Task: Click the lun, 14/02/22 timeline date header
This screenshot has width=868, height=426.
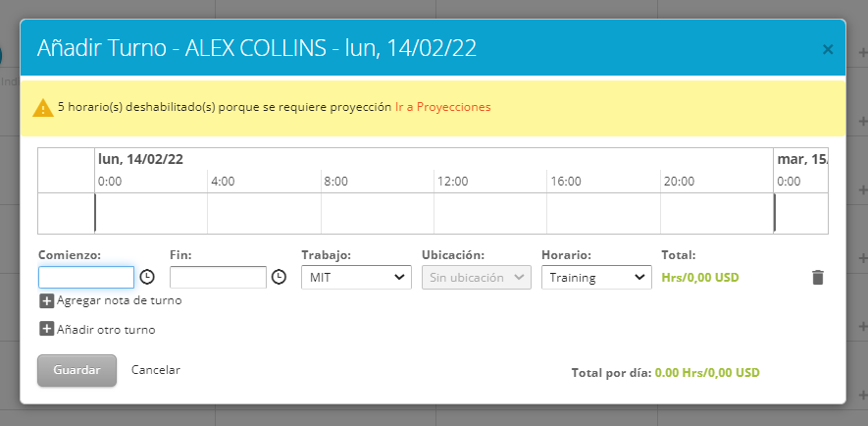Action: (140, 159)
